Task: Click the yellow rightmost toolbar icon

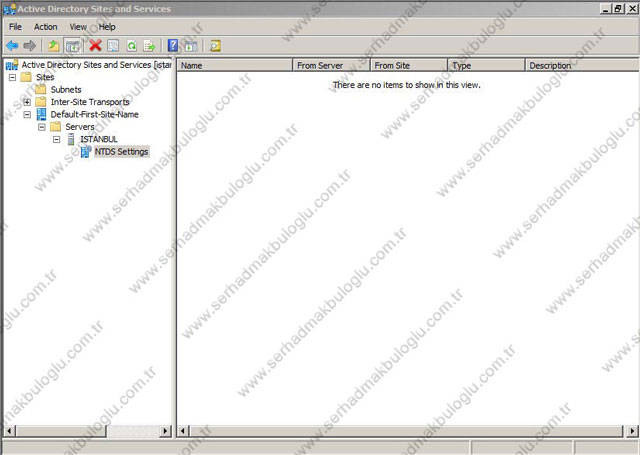Action: (x=215, y=46)
